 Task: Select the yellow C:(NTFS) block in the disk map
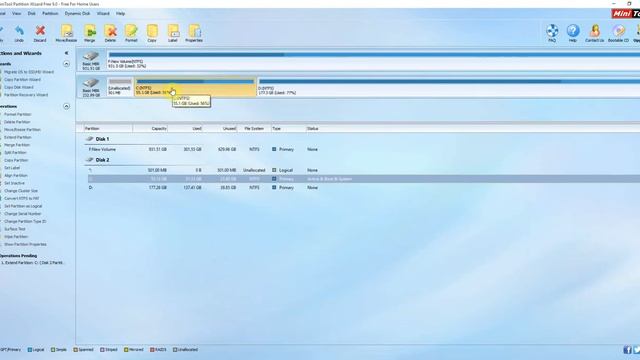[195, 87]
